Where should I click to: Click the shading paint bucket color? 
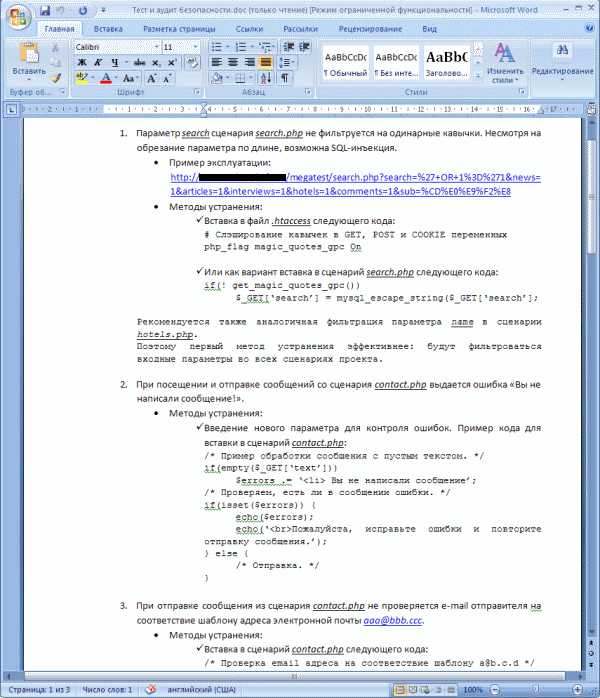217,78
